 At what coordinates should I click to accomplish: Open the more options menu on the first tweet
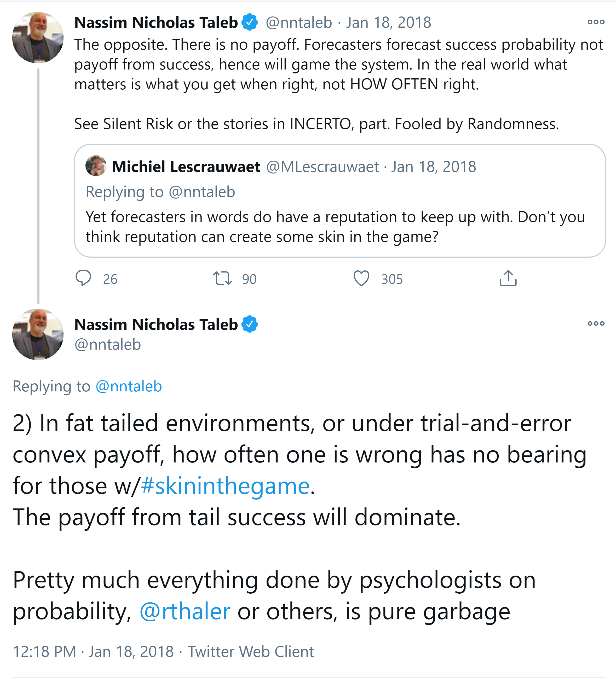point(596,22)
